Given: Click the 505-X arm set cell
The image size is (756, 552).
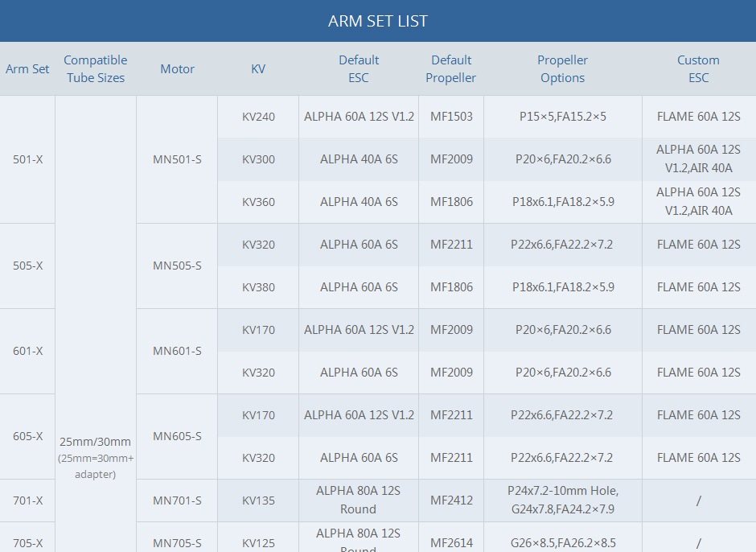Looking at the screenshot, I should (27, 266).
